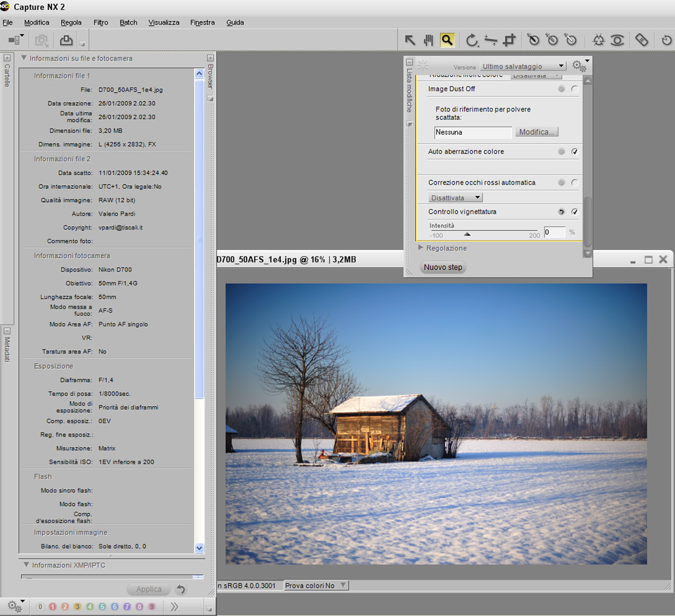675x616 pixels.
Task: Open the Finestra menu
Action: [202, 22]
